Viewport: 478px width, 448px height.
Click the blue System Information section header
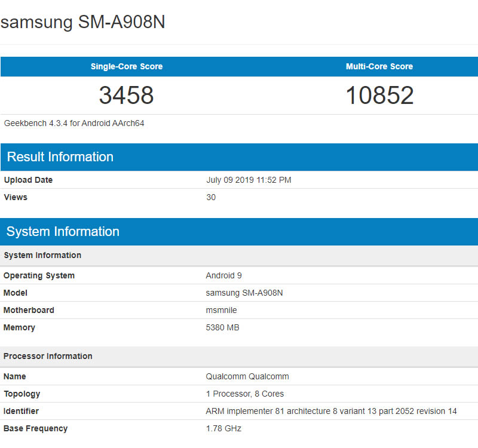point(63,232)
